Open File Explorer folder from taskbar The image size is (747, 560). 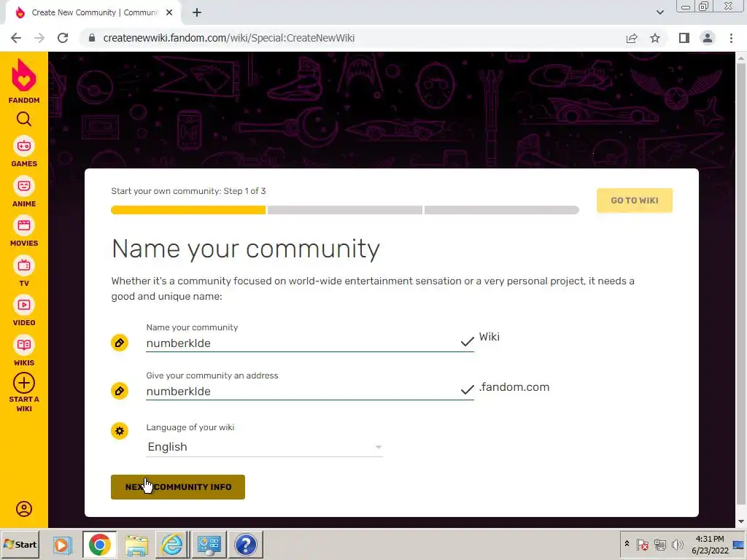click(x=136, y=544)
